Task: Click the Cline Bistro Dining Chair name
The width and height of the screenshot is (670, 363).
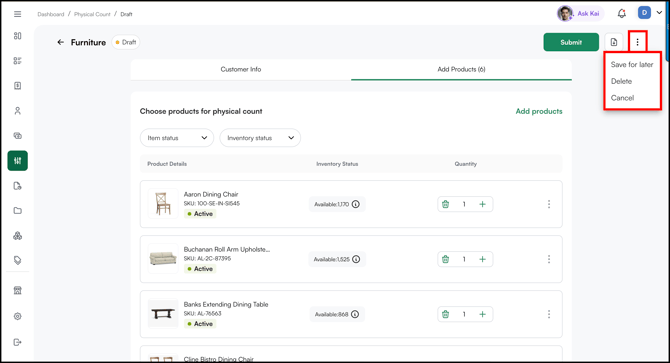Action: pyautogui.click(x=219, y=359)
